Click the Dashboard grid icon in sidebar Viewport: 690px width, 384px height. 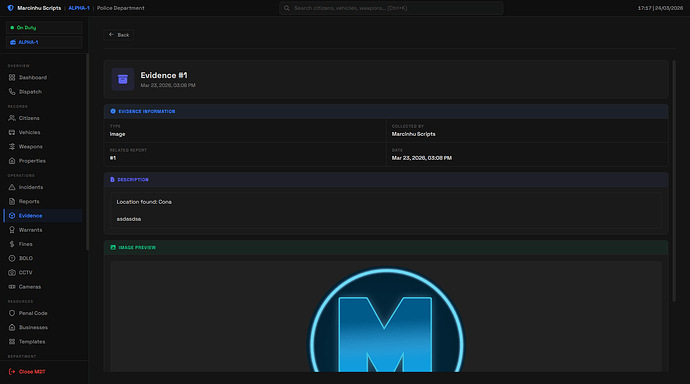click(x=12, y=77)
